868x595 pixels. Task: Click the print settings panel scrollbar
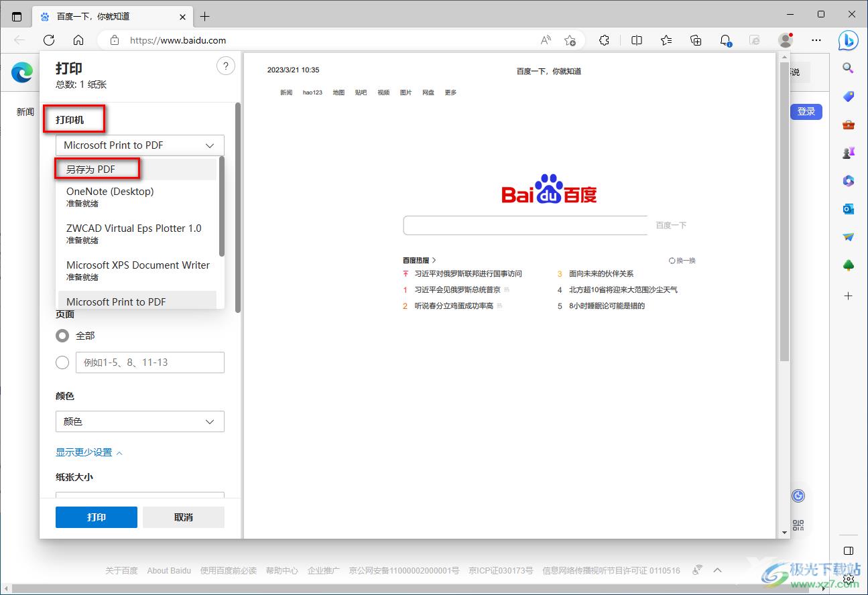tap(237, 208)
